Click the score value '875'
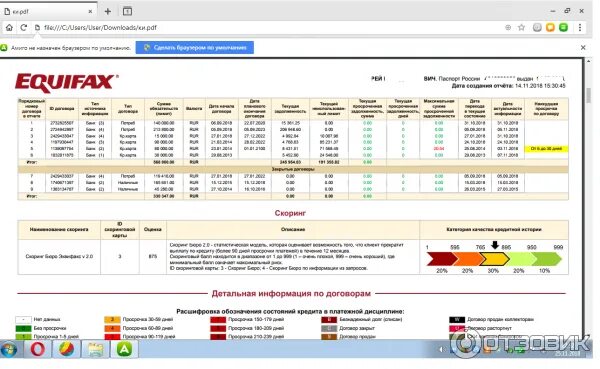The height and width of the screenshot is (369, 600). tap(153, 256)
